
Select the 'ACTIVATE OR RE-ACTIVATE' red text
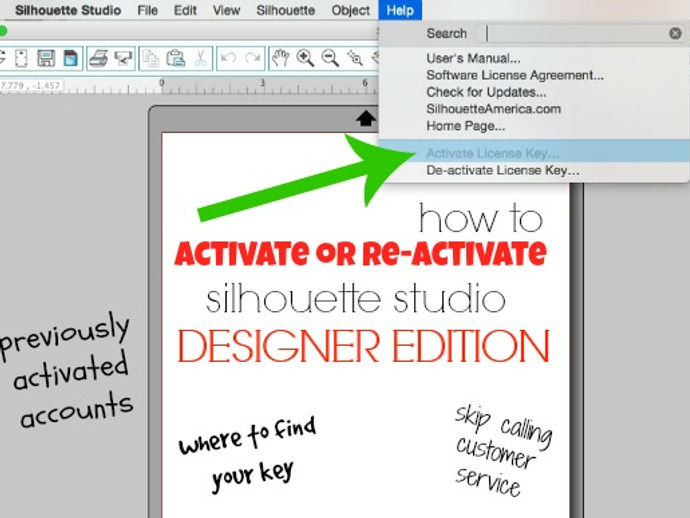[x=360, y=253]
